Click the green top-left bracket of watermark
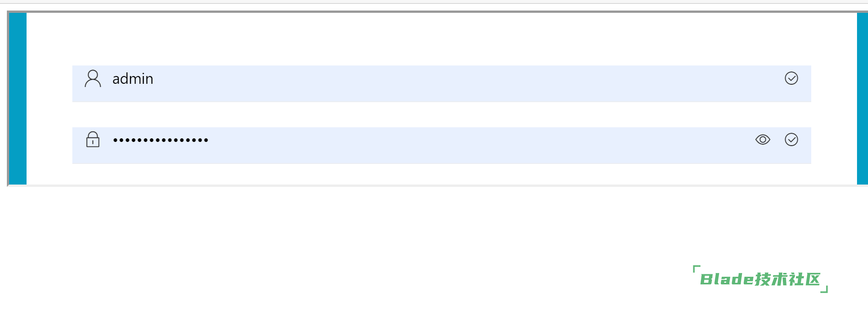 [x=696, y=269]
